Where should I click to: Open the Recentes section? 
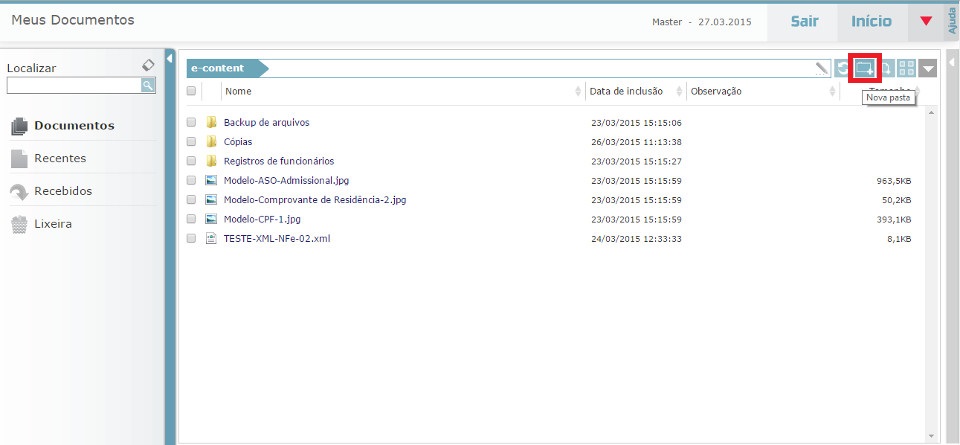60,158
